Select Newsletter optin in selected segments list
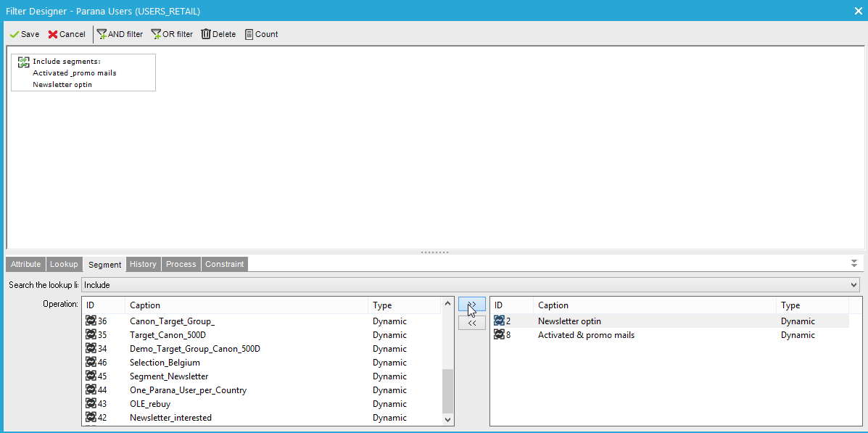 569,321
